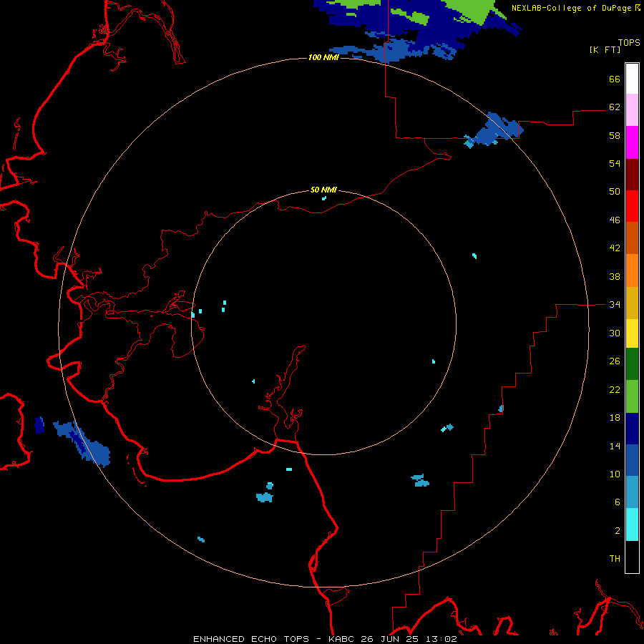The image size is (644, 644).
Task: Click the black TH legend swatch
Action: pos(632,557)
